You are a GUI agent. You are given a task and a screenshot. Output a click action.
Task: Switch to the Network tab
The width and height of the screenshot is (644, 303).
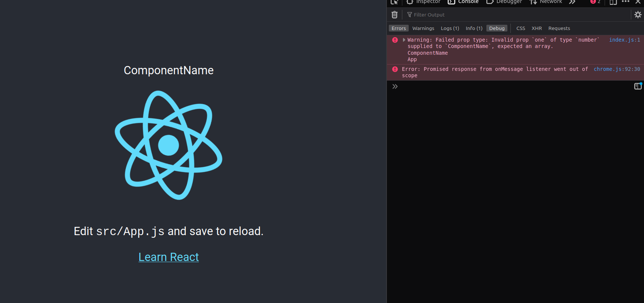click(546, 2)
